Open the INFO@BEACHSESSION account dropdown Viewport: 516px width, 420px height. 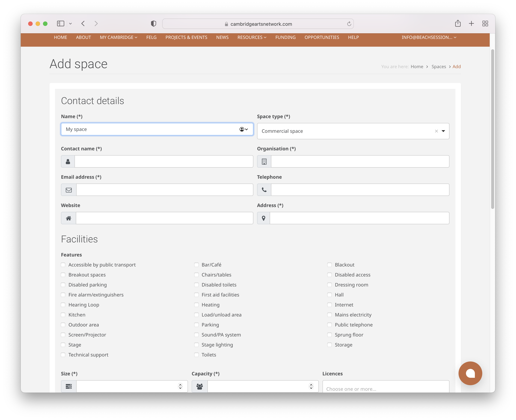tap(429, 37)
